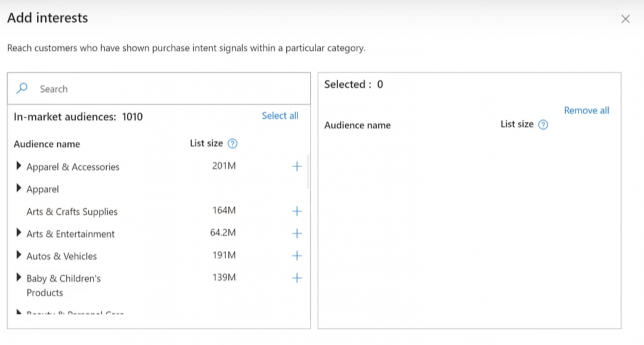Close the Add interests dialog

tap(625, 19)
